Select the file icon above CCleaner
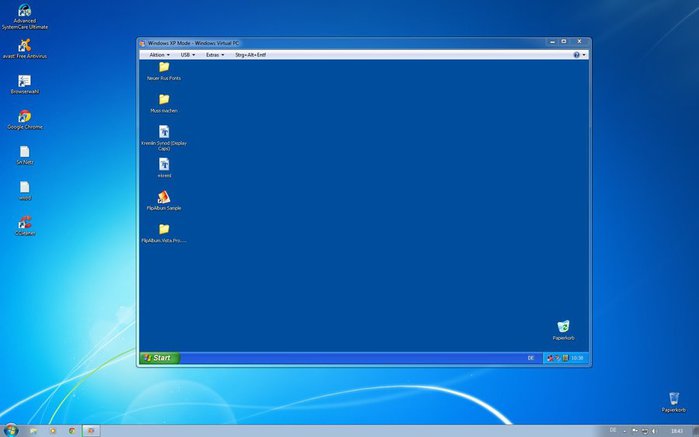The image size is (699, 437). point(25,190)
